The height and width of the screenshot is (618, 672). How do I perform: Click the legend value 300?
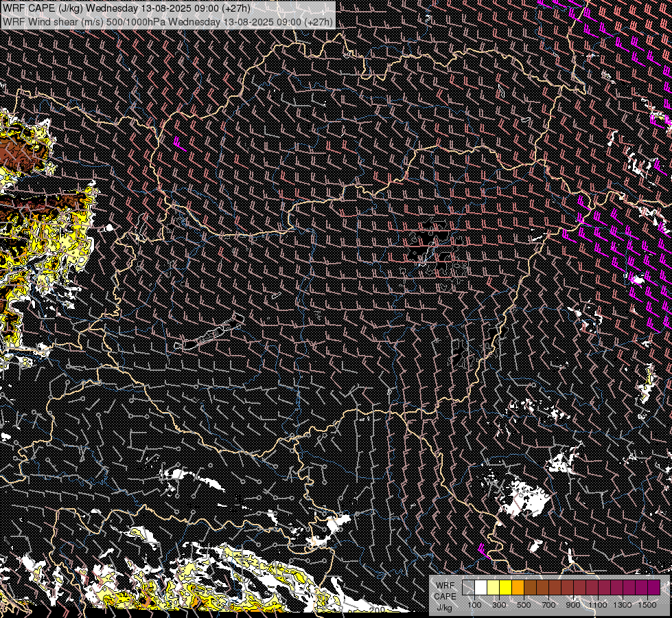pos(499,605)
